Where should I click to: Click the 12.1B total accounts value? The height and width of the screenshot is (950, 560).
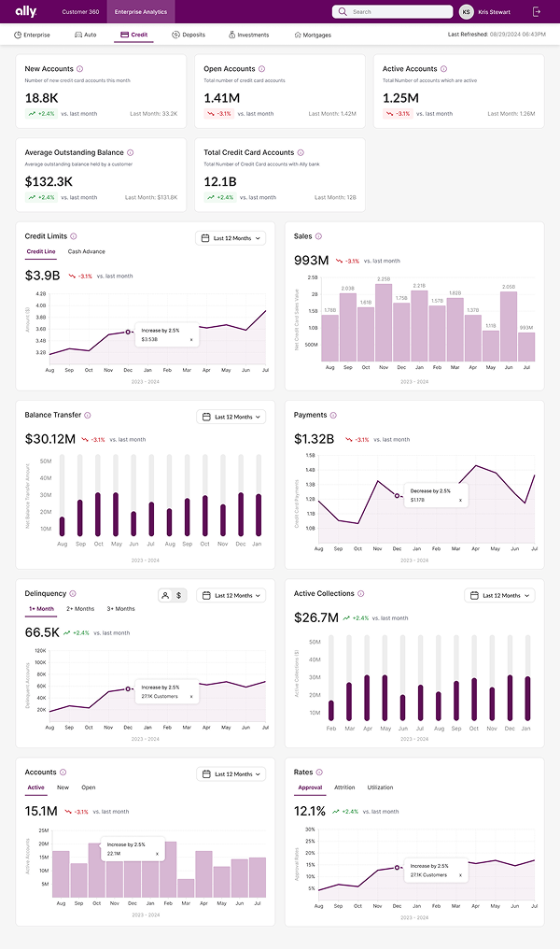[x=219, y=182]
